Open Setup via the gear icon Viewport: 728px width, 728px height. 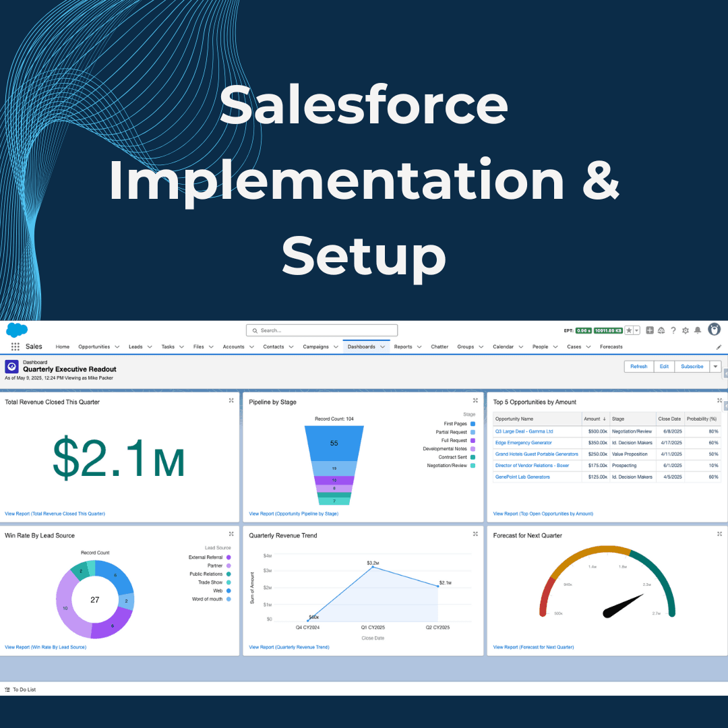tap(685, 330)
